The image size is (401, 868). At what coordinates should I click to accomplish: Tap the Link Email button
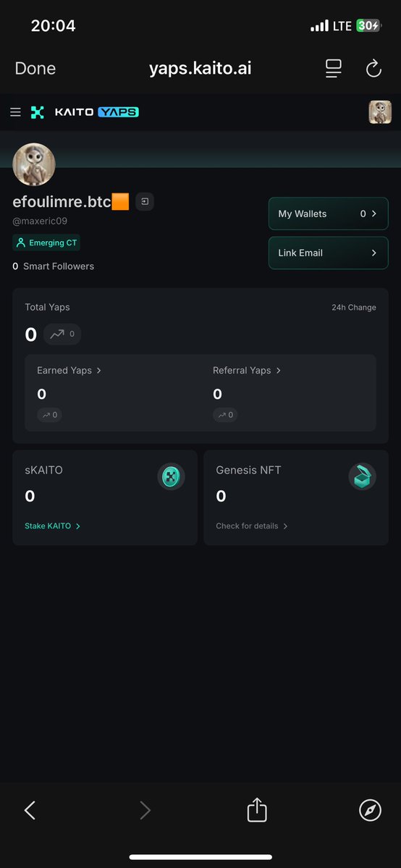pos(329,253)
